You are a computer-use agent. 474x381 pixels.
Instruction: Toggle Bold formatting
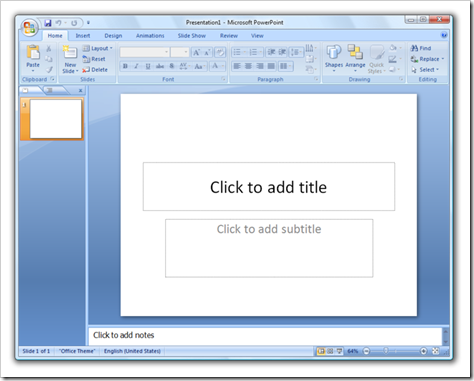click(125, 66)
